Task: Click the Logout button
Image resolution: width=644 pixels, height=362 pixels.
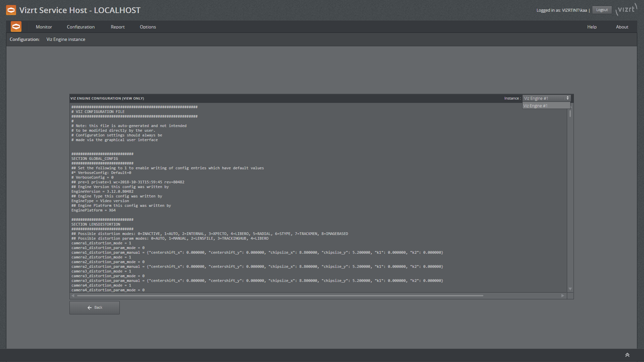Action: [x=602, y=9]
